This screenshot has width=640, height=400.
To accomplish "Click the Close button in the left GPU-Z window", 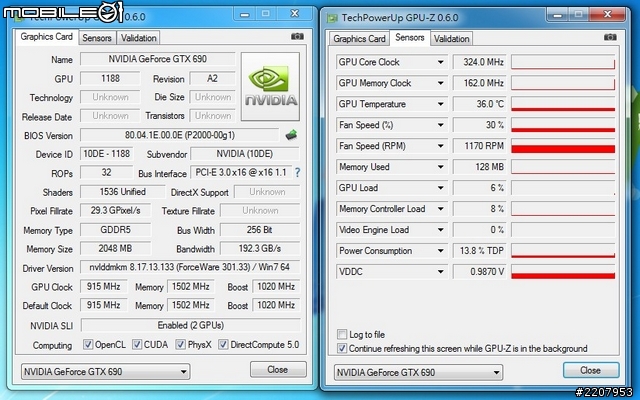I will pyautogui.click(x=278, y=369).
